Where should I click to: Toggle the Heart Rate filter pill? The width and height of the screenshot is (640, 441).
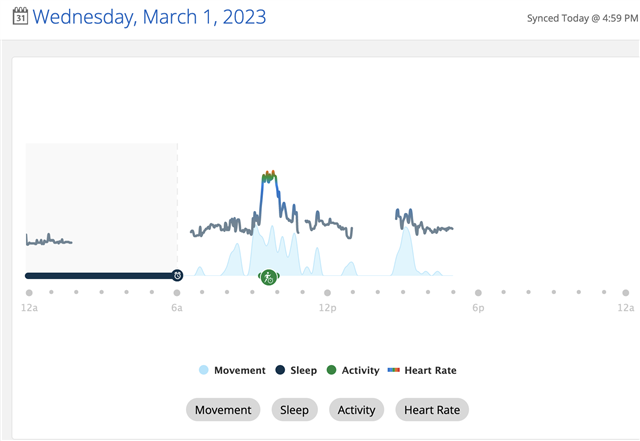coord(432,410)
